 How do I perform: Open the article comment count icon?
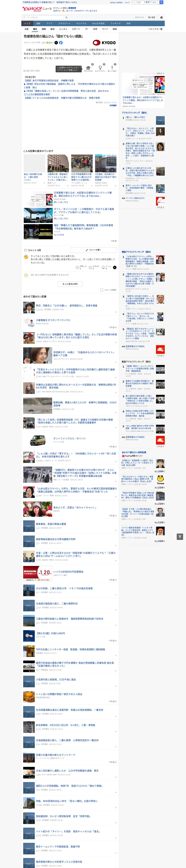coord(43,43)
